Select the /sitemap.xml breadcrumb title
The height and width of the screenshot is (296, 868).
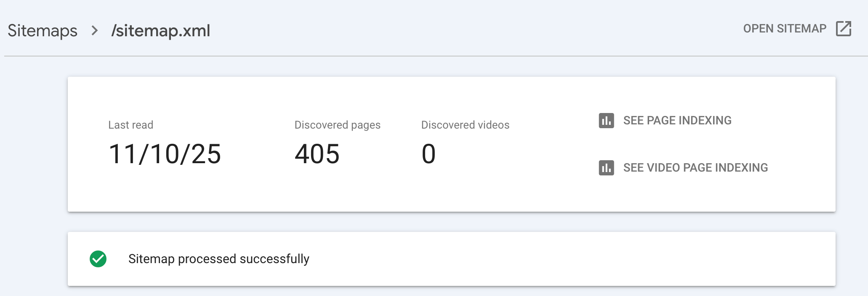pyautogui.click(x=160, y=31)
